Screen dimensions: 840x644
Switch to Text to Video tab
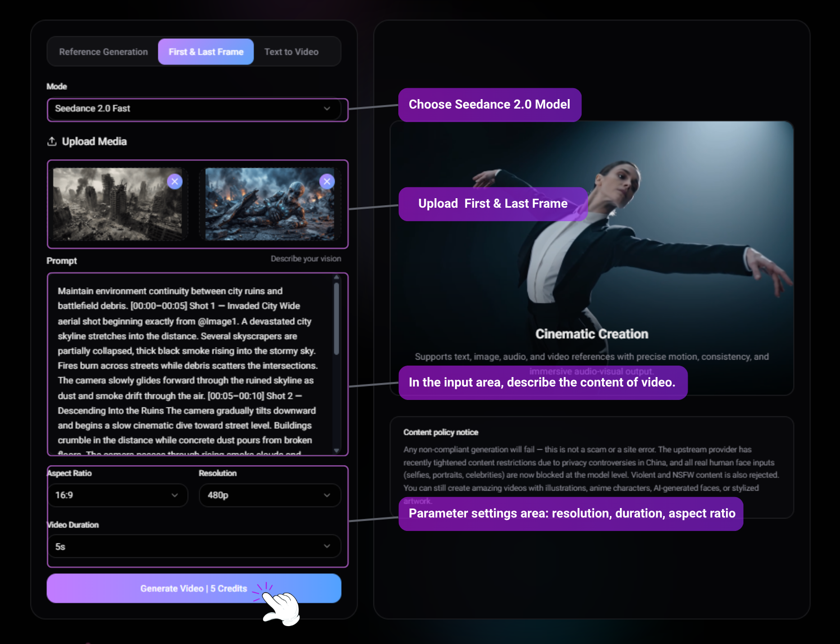point(291,52)
